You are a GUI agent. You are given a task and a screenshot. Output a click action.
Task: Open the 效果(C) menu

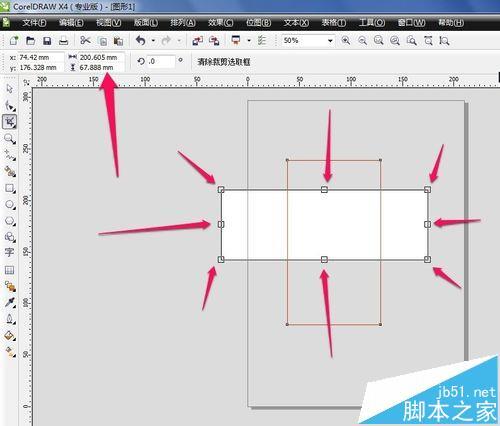220,23
